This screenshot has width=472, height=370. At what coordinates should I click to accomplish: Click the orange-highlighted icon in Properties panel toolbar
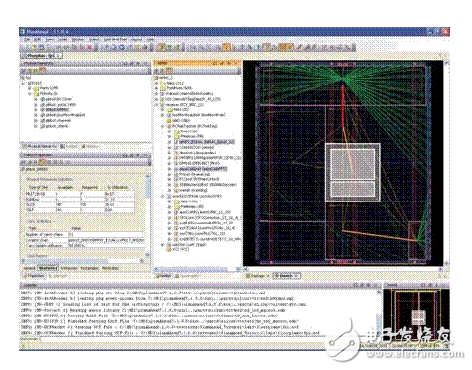(x=42, y=162)
